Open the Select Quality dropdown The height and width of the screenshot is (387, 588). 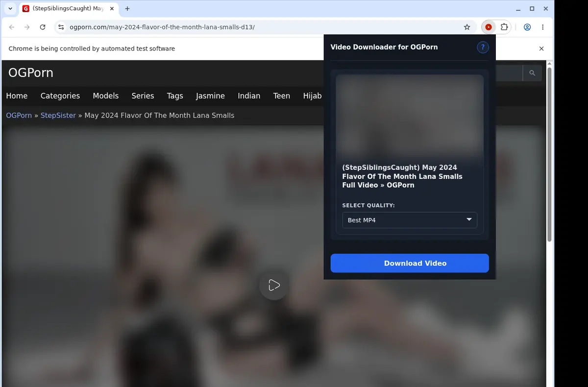point(410,220)
